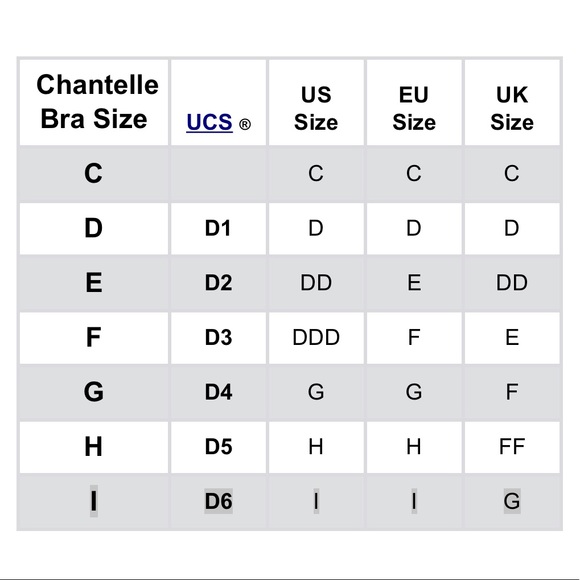Image resolution: width=580 pixels, height=580 pixels.
Task: Click the bold Chantelle size G cell
Action: 94,392
